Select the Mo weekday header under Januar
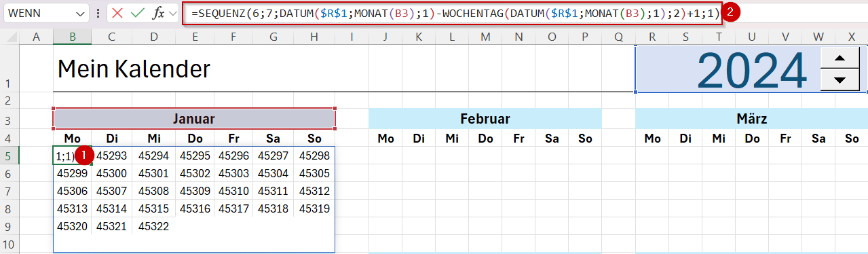The height and width of the screenshot is (254, 868). click(72, 139)
